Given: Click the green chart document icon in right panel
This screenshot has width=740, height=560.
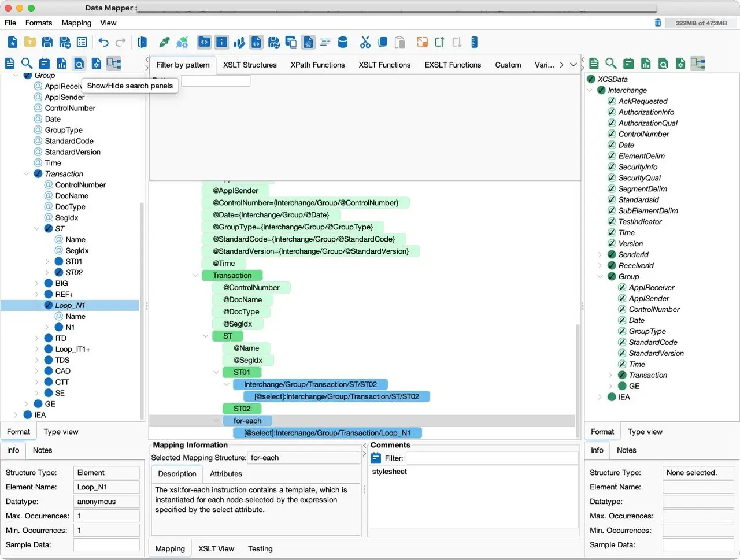Looking at the screenshot, I should (x=646, y=64).
